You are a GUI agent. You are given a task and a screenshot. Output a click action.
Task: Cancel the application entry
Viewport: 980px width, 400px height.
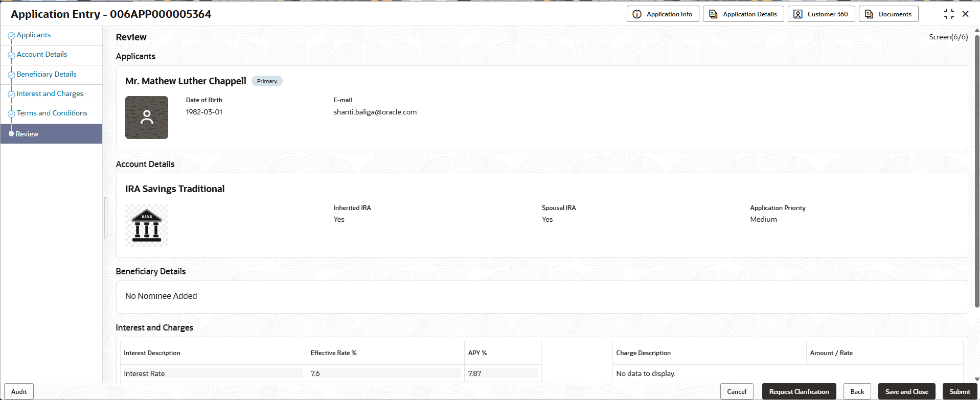737,392
